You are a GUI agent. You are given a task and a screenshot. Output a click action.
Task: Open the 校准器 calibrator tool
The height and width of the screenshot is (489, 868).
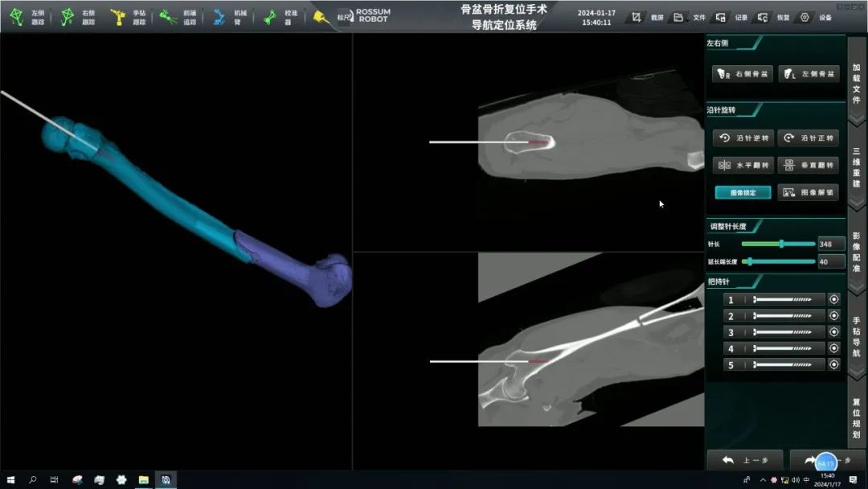[270, 17]
